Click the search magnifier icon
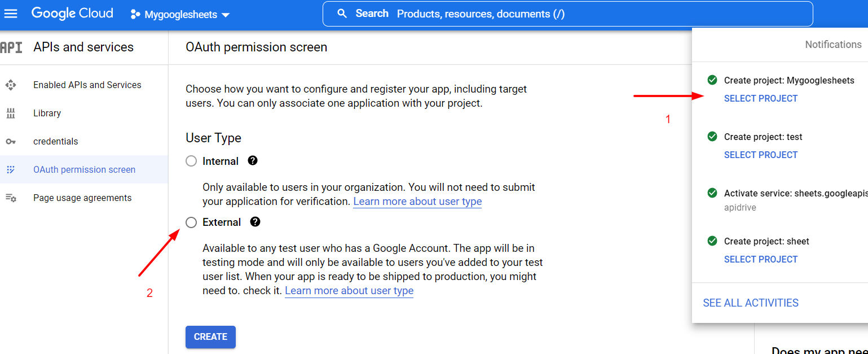This screenshot has width=868, height=354. coord(342,14)
